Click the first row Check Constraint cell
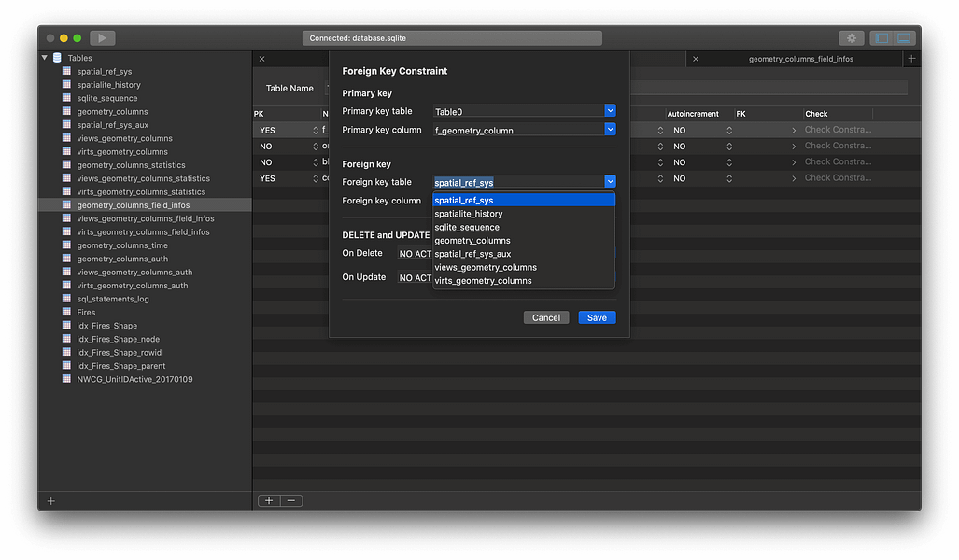959x560 pixels. pyautogui.click(x=838, y=130)
